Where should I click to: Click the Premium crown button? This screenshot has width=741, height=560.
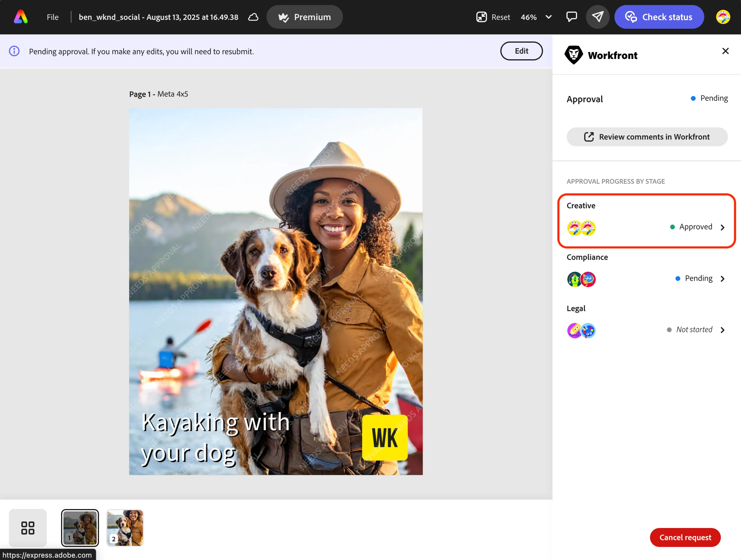tap(304, 17)
